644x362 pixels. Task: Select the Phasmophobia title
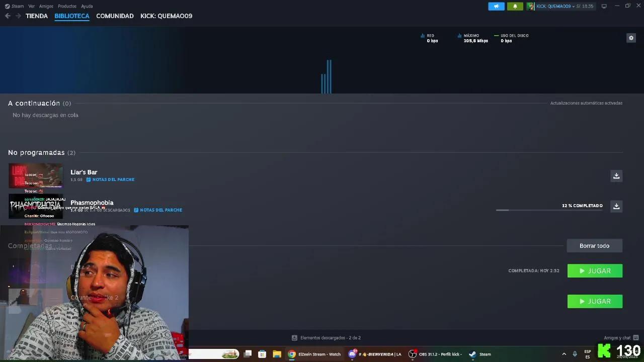(x=92, y=203)
